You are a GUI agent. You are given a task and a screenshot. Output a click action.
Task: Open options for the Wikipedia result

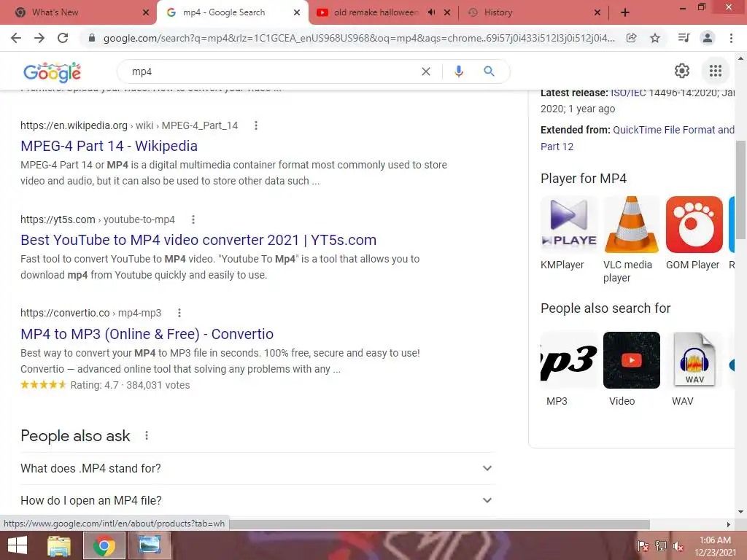coord(256,125)
